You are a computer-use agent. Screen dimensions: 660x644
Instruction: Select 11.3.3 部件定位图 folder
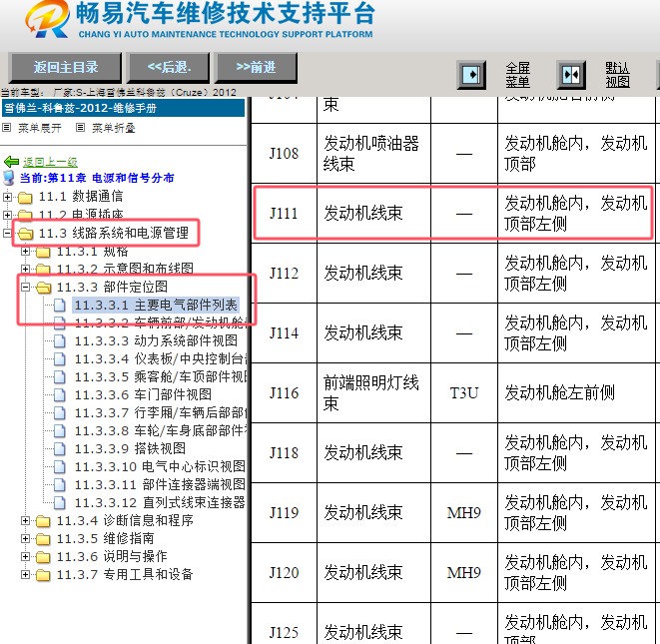click(x=112, y=288)
